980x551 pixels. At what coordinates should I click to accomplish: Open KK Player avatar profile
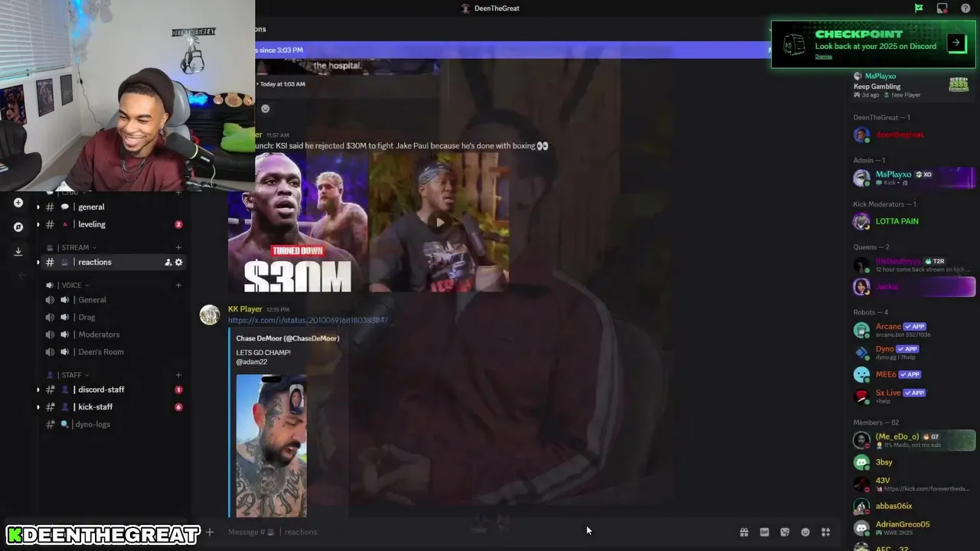pos(210,315)
